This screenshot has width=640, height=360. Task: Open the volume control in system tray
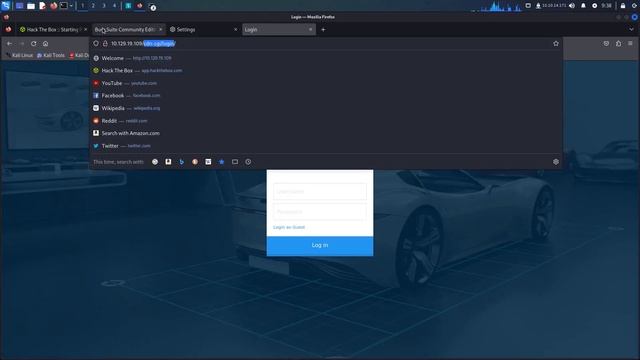572,6
